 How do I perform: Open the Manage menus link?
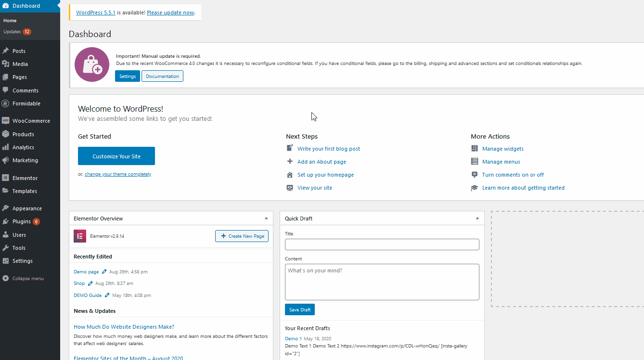[501, 162]
